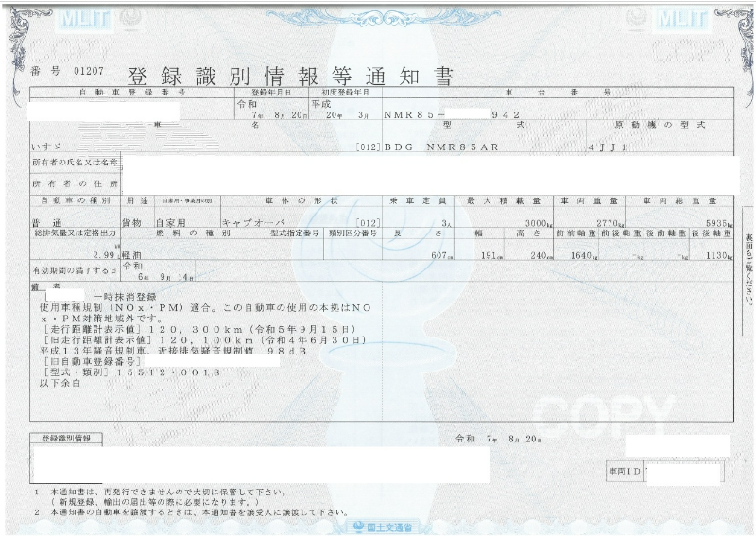Click the 原動機の型式 header
Screen dimensions: 756x536
coord(660,125)
